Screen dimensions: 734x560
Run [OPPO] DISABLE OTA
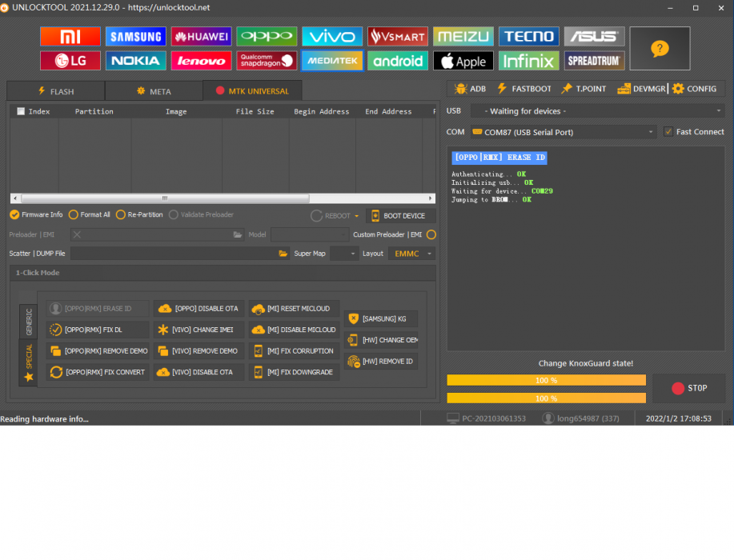(199, 309)
